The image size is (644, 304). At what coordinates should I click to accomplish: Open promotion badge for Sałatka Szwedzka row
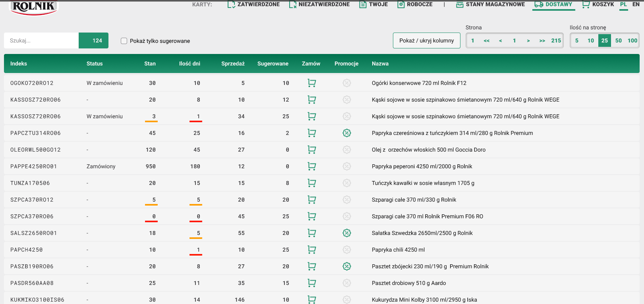347,233
